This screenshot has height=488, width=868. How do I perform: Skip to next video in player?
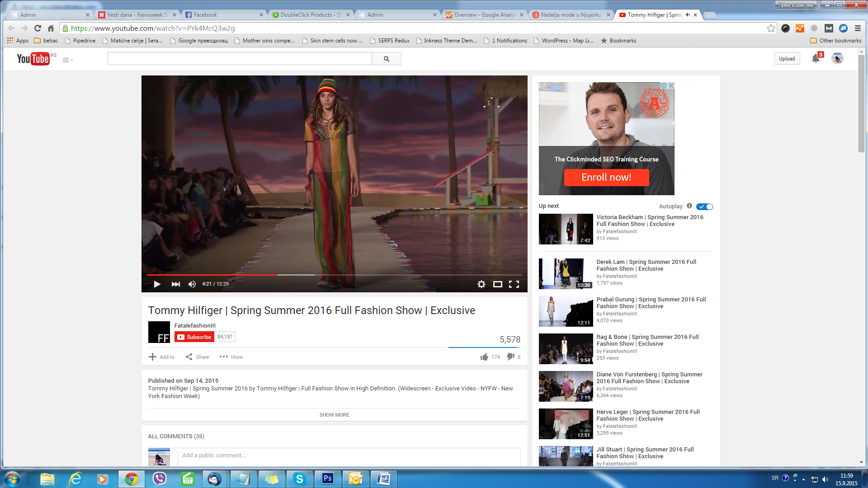(x=175, y=284)
